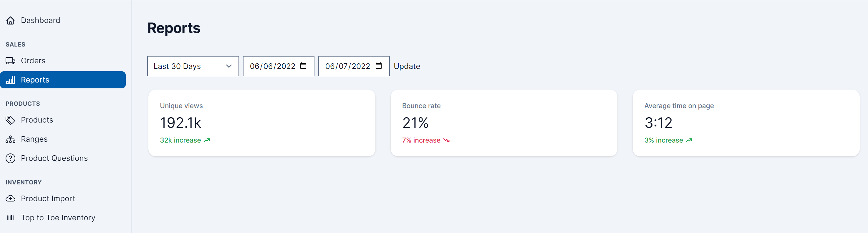The image size is (868, 233).
Task: Navigate to Orders in the sidebar
Action: coord(33,61)
